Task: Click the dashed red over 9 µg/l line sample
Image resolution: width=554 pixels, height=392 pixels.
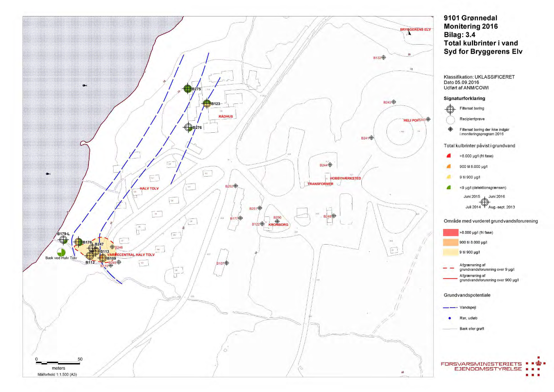Action: (x=449, y=268)
